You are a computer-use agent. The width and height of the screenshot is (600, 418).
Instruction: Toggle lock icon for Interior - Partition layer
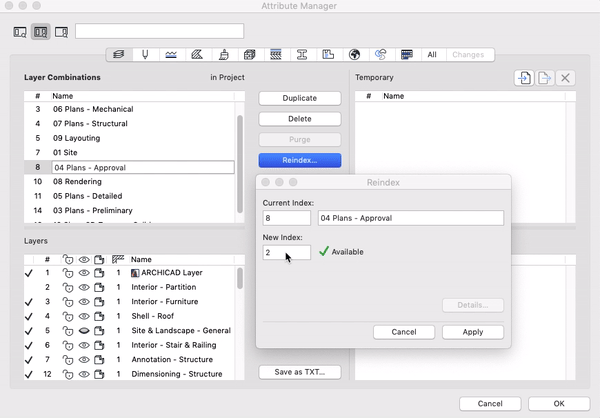pyautogui.click(x=68, y=287)
